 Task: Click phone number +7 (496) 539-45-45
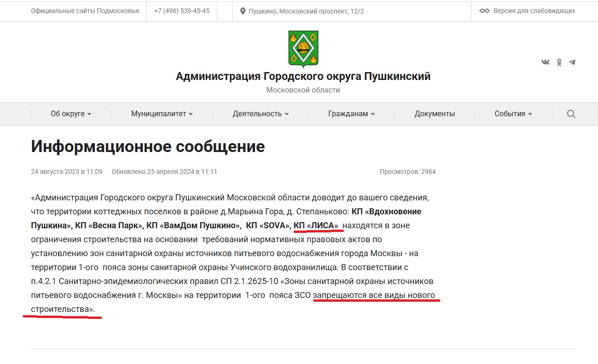pos(181,11)
